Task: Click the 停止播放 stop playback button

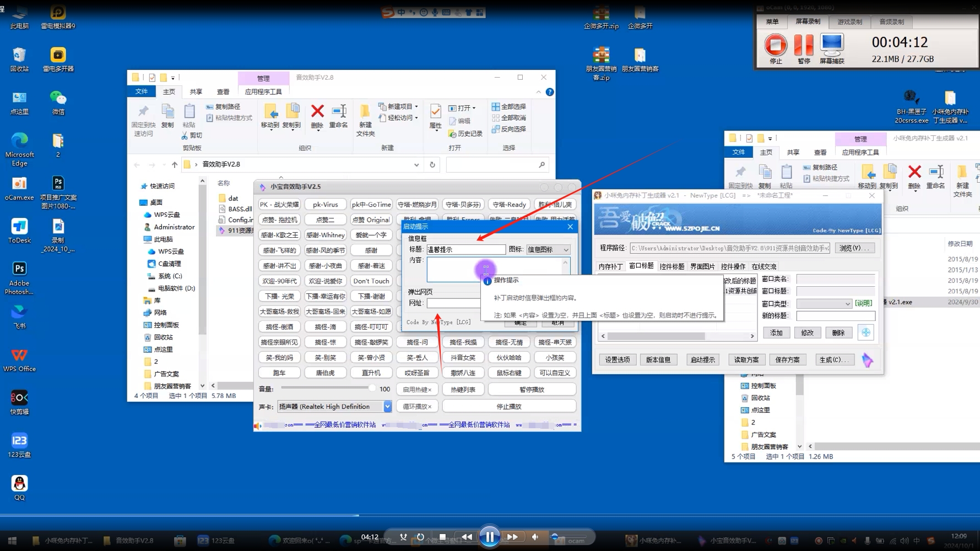Action: point(508,406)
